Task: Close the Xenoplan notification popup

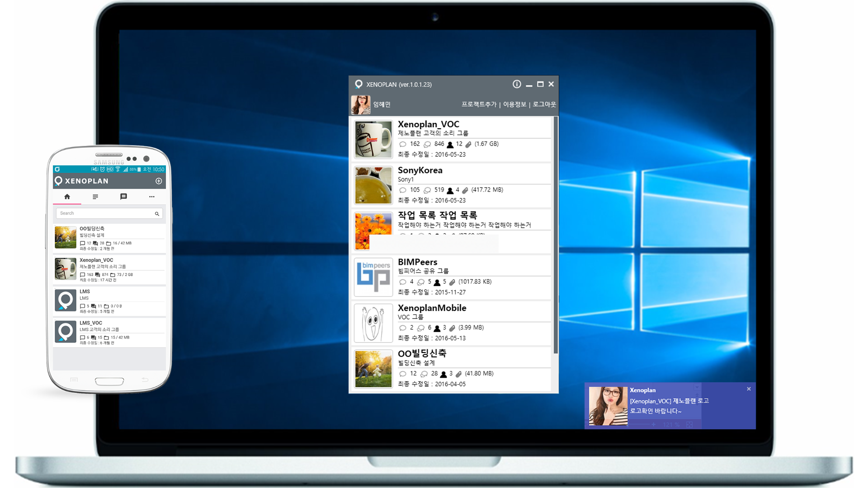Action: tap(749, 389)
